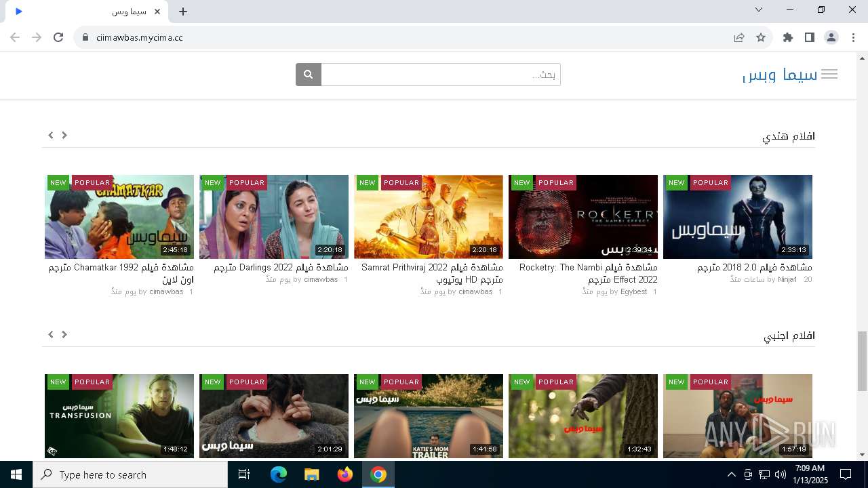
Task: Click the Chrome icon in the taskbar
Action: coord(378,474)
